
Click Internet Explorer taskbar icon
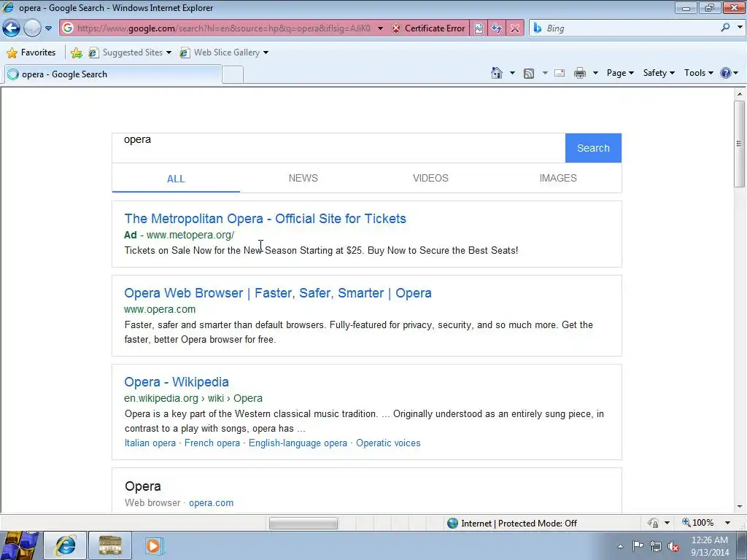(x=65, y=545)
